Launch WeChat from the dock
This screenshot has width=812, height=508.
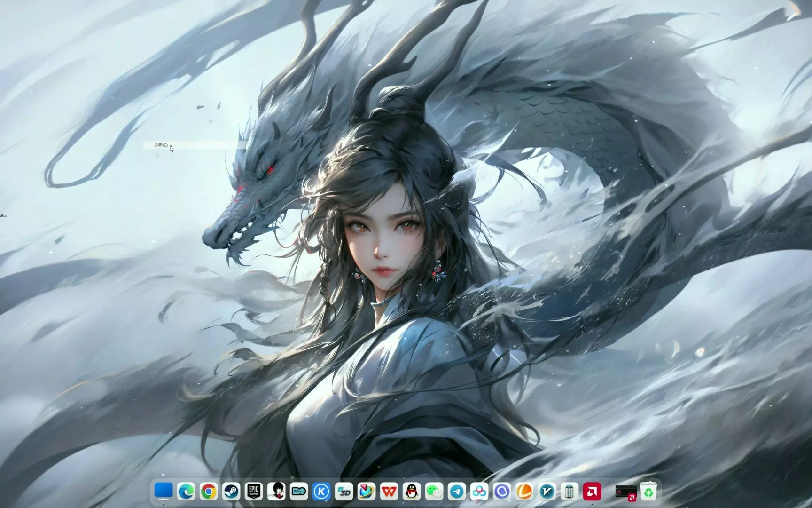[x=434, y=492]
